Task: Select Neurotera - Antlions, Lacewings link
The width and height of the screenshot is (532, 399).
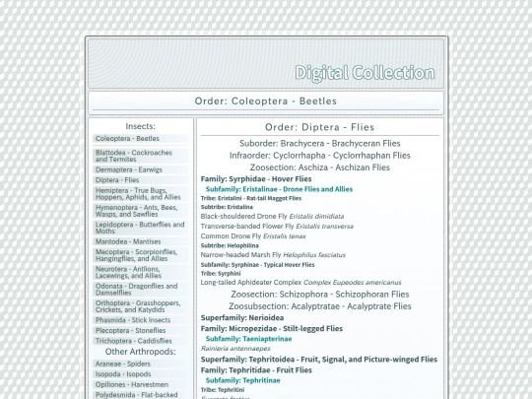Action: [141, 272]
